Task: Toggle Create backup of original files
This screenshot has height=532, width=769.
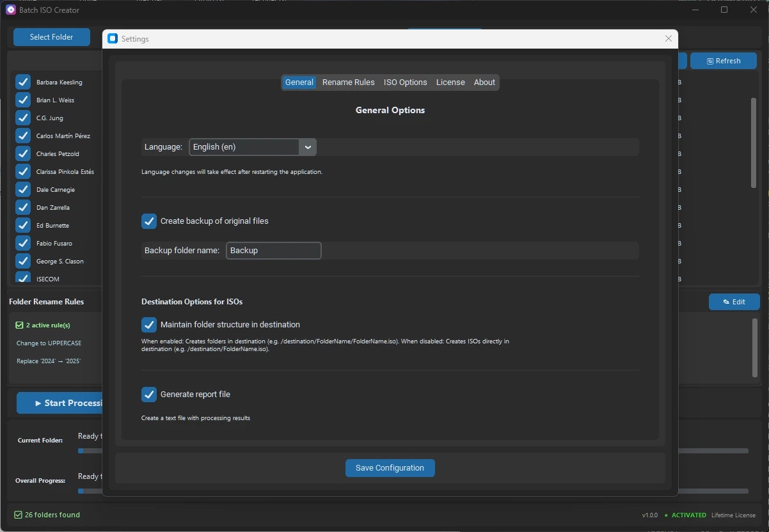Action: click(149, 221)
